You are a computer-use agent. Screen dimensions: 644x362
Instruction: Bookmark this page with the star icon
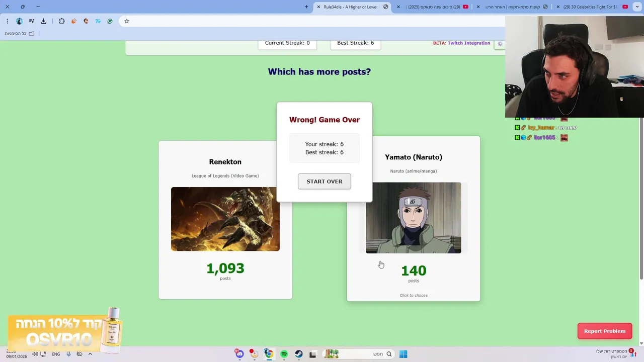pos(127,21)
